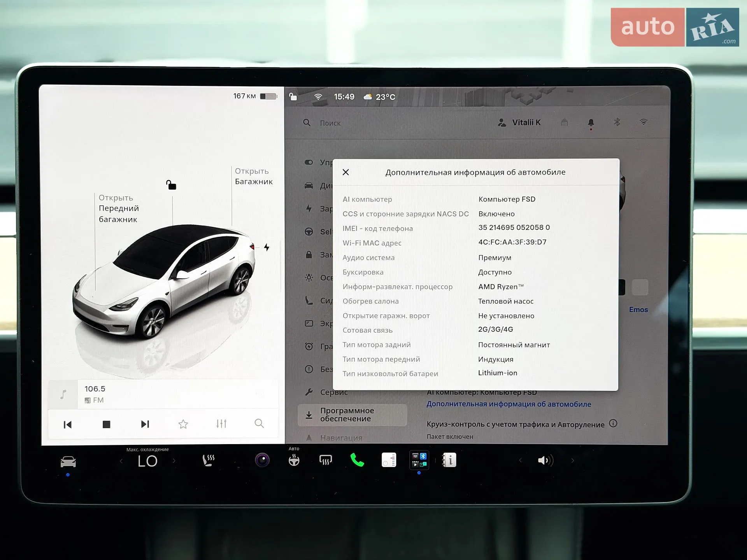
Task: Toggle the driver seat heater icon
Action: tap(209, 460)
